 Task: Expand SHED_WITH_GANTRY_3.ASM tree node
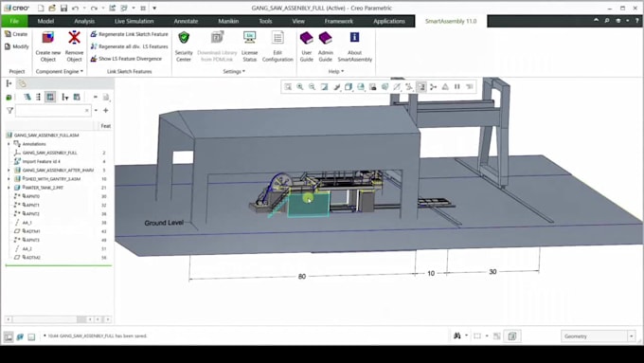click(9, 179)
